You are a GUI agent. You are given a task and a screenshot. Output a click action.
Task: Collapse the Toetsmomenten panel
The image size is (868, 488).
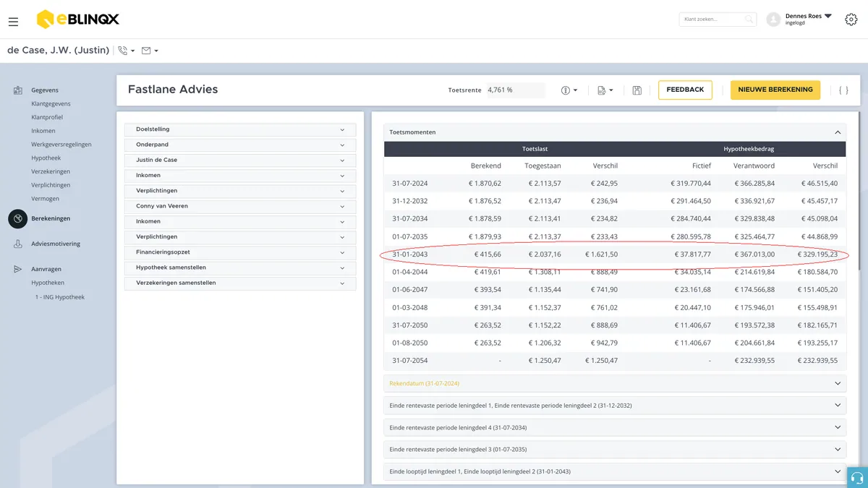[838, 132]
